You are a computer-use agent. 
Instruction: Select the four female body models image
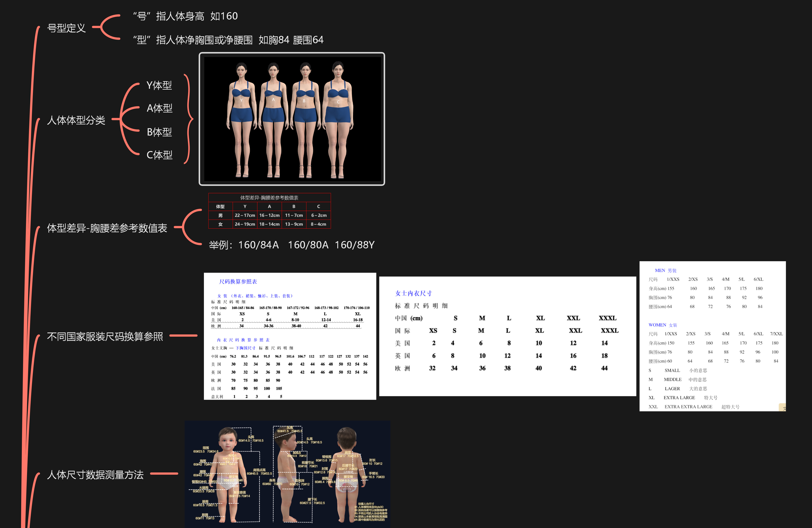[x=292, y=119]
